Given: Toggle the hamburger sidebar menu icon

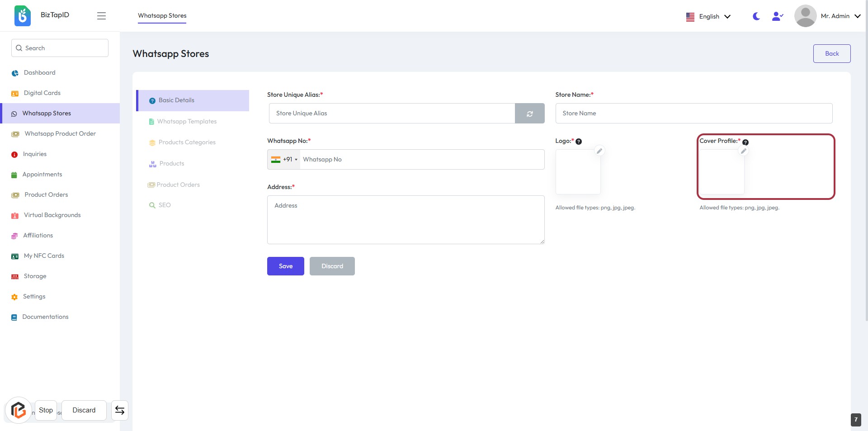Looking at the screenshot, I should (101, 16).
